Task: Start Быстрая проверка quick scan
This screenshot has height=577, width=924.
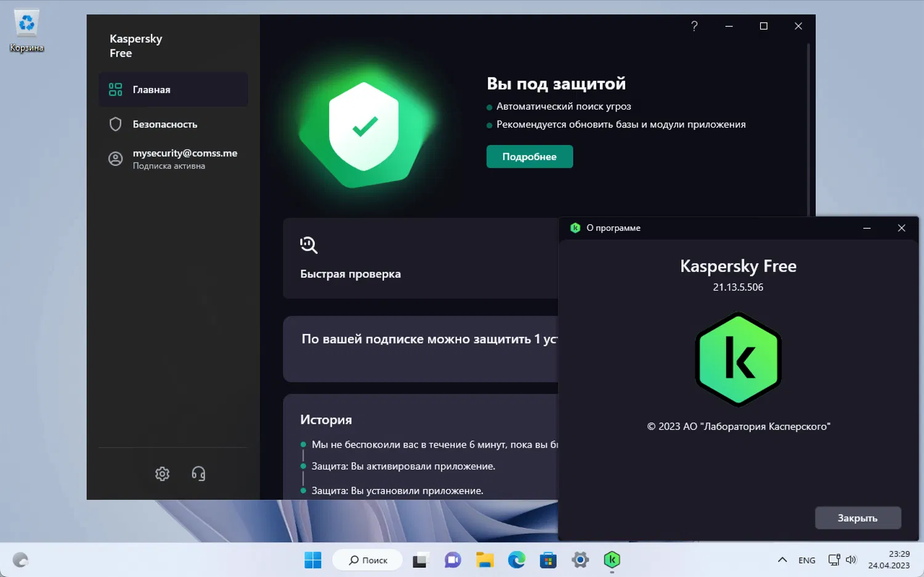Action: coord(420,258)
